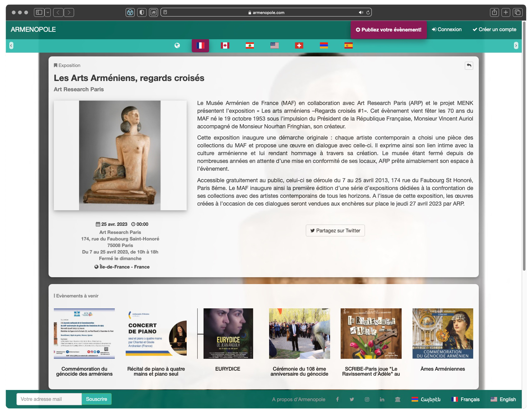
Task: Open Commémoration du génocide event thumbnail
Action: pos(84,334)
